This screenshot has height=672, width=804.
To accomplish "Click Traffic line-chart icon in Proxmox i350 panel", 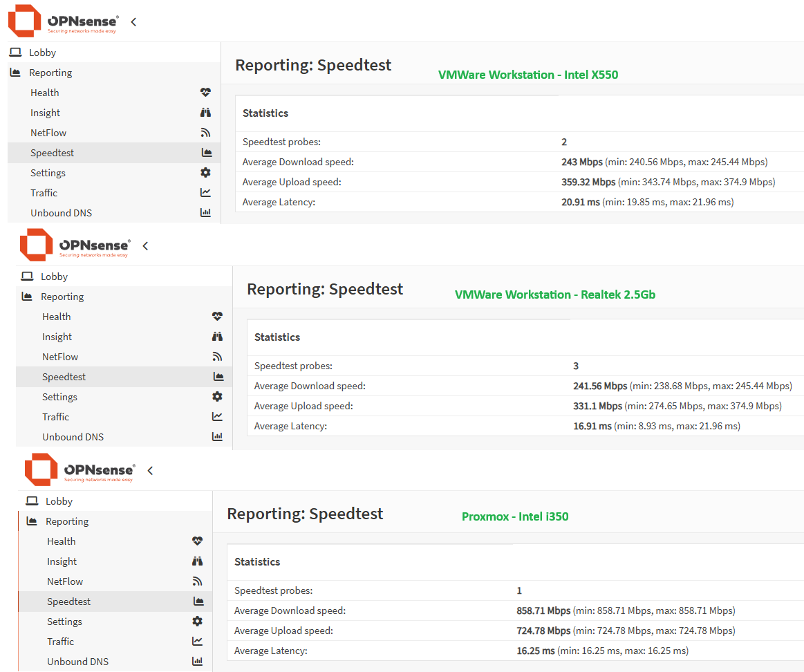I will click(198, 641).
